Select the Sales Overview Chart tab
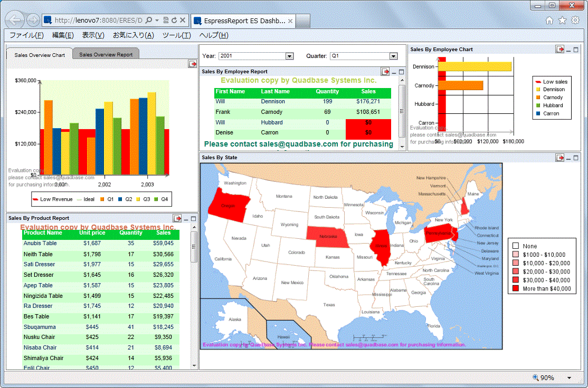This screenshot has height=388, width=588. [40, 55]
